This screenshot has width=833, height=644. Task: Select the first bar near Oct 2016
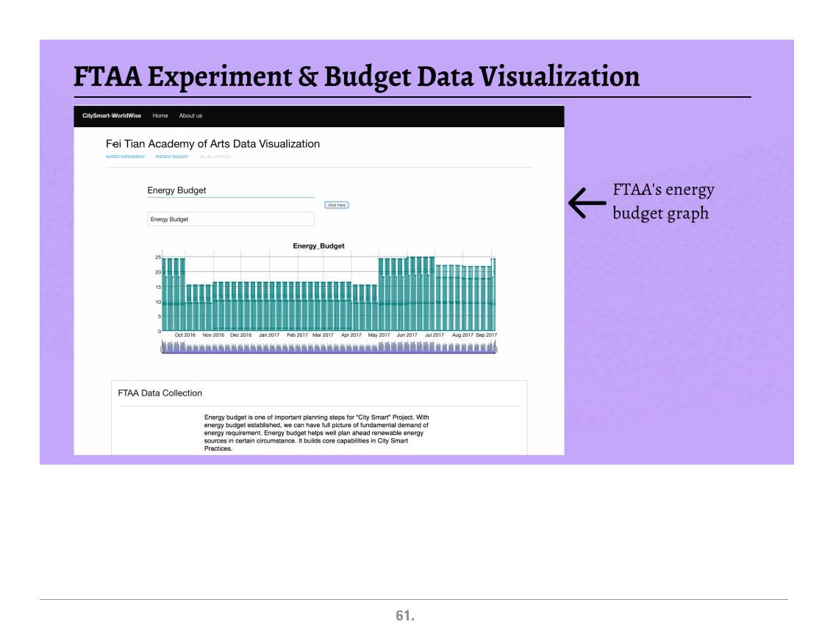point(165,294)
